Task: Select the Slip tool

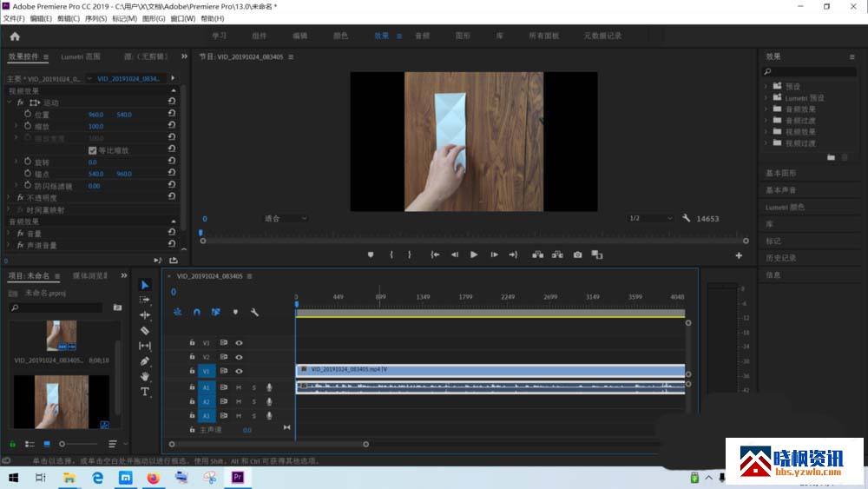Action: coord(144,346)
